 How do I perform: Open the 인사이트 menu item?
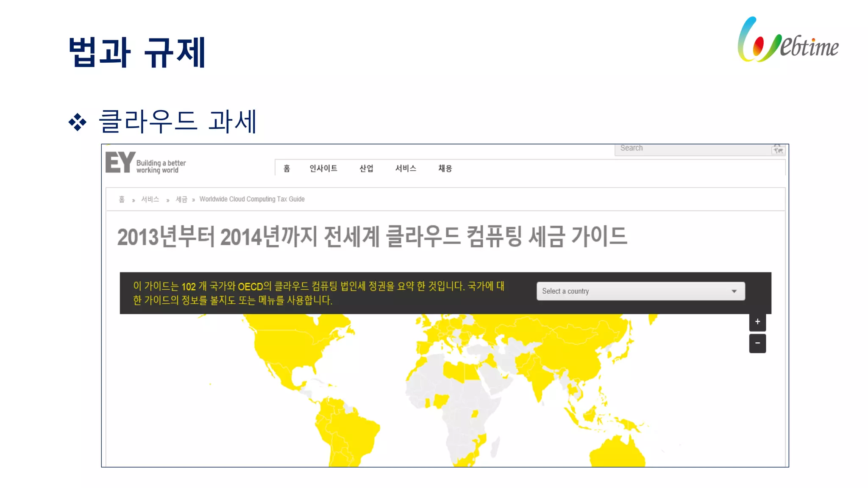[x=323, y=168]
